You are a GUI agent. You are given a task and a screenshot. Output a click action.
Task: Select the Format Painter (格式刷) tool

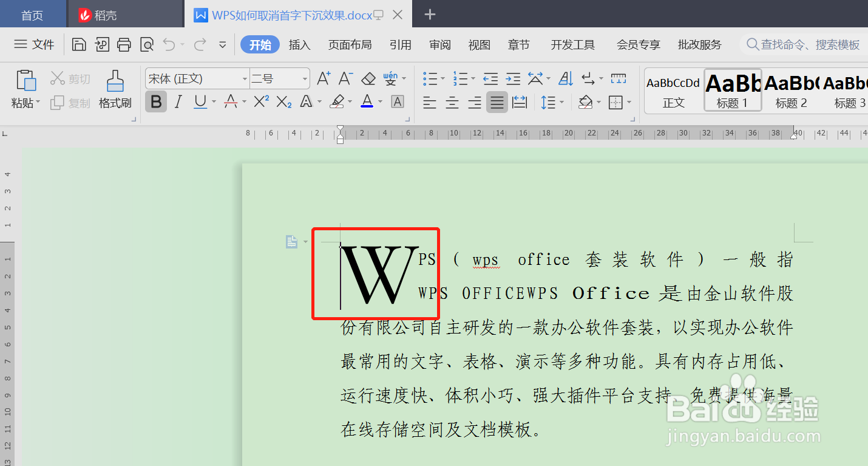click(x=115, y=89)
